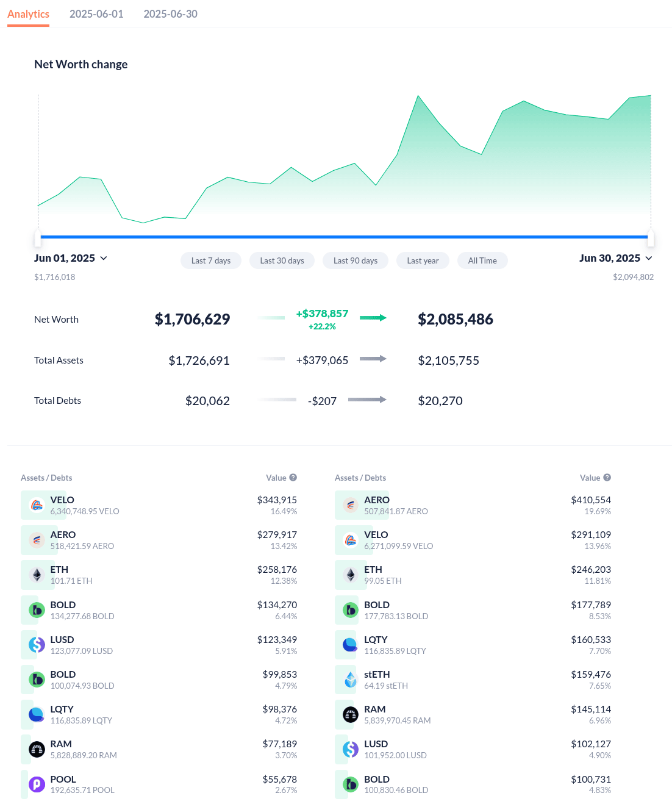This screenshot has width=672, height=804.
Task: Click the +$378,857 net worth change
Action: pos(322,314)
